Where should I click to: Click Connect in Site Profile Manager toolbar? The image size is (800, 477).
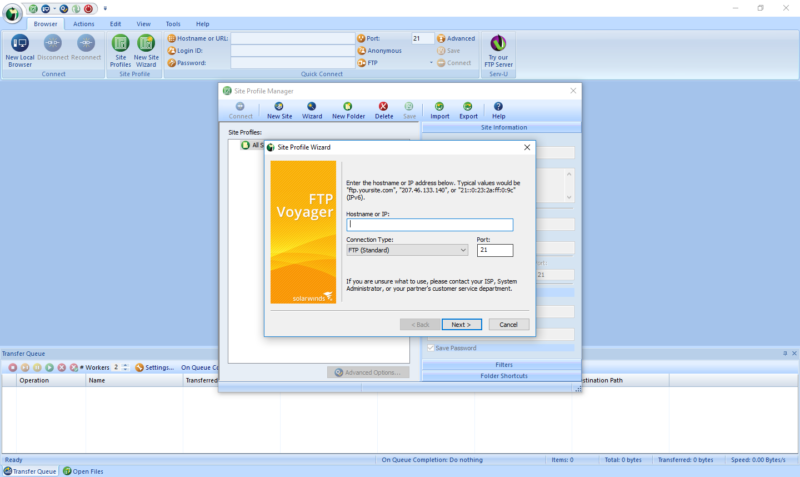[240, 110]
